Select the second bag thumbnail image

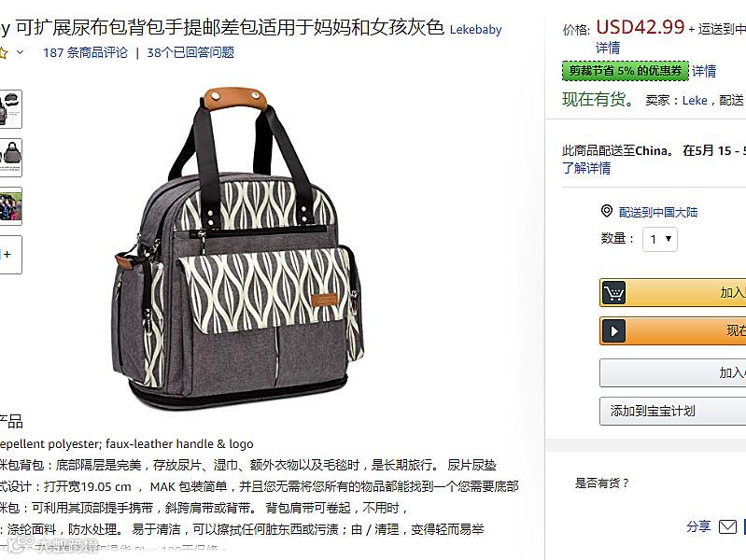[10, 158]
